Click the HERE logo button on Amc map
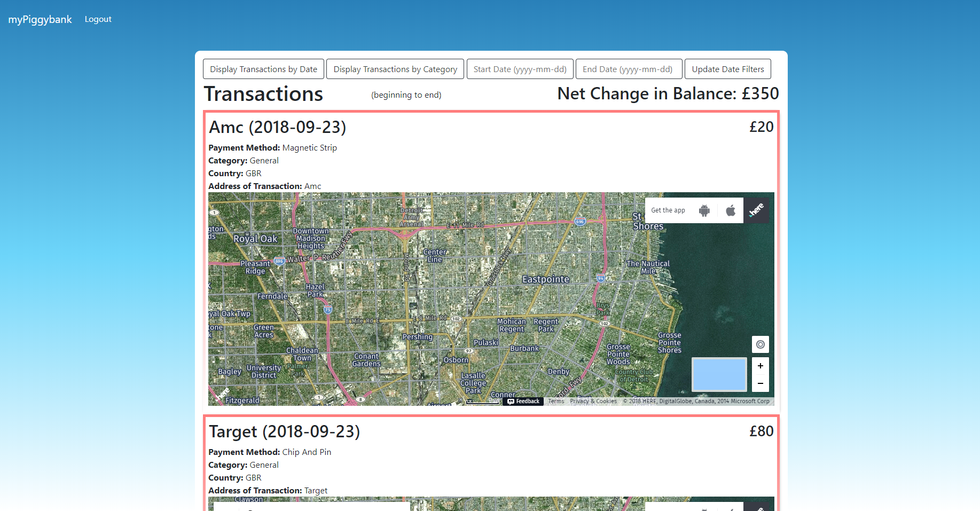 756,210
